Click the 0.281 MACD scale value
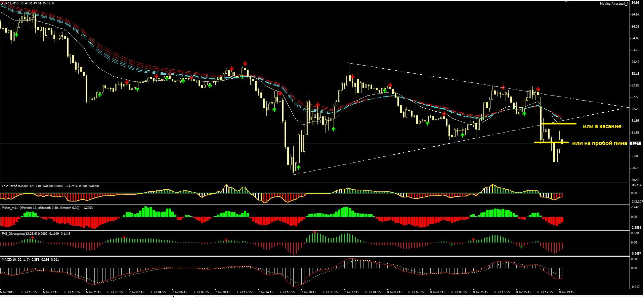 635,259
